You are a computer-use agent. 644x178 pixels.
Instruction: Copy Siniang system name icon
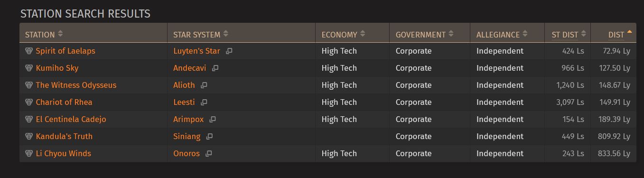click(209, 137)
